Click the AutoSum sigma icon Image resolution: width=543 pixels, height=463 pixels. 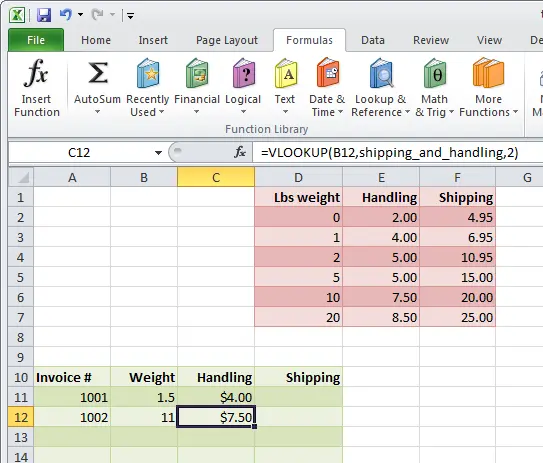[98, 73]
